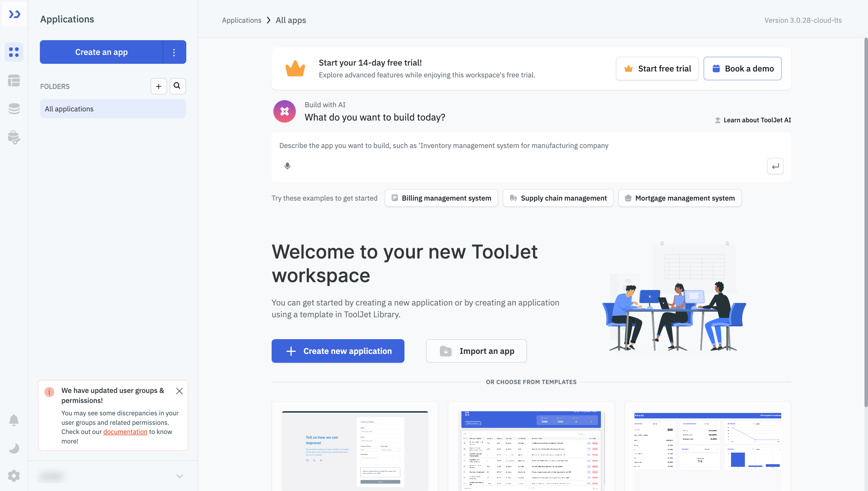Click the ToolJet logo icon in sidebar

coord(14,14)
